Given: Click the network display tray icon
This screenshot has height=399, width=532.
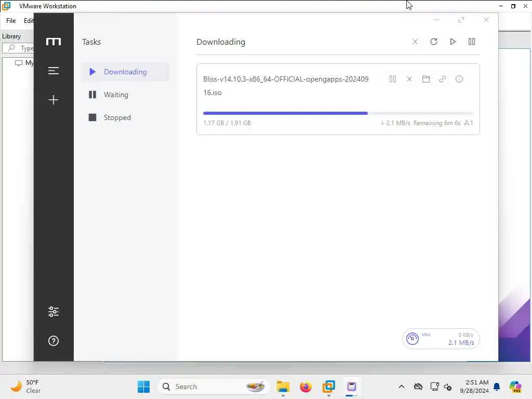Looking at the screenshot, I should tap(434, 387).
